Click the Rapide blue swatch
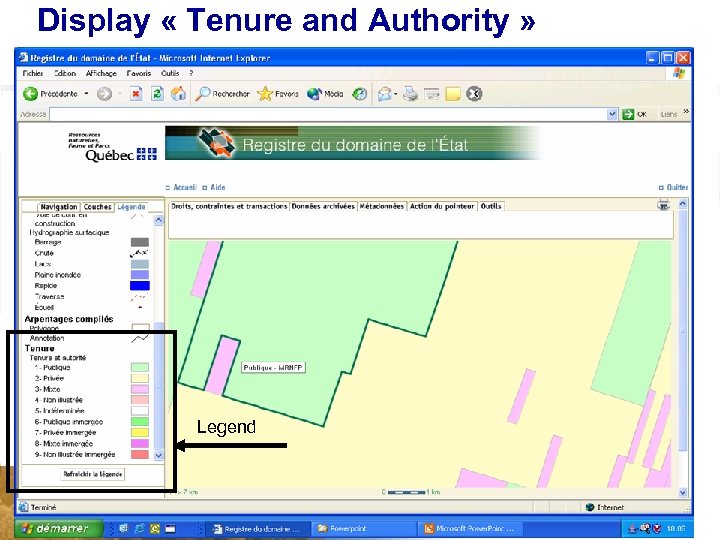Screen dimensions: 720x540 (x=140, y=286)
